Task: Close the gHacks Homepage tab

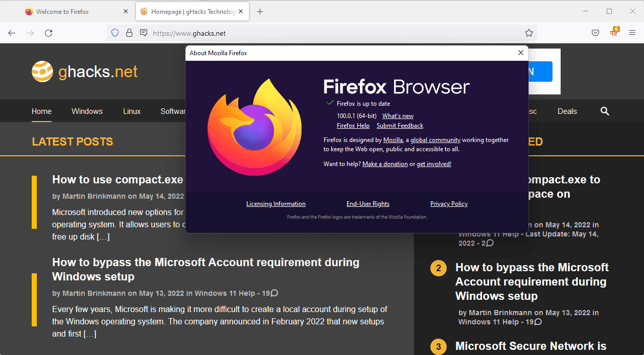Action: [x=242, y=12]
